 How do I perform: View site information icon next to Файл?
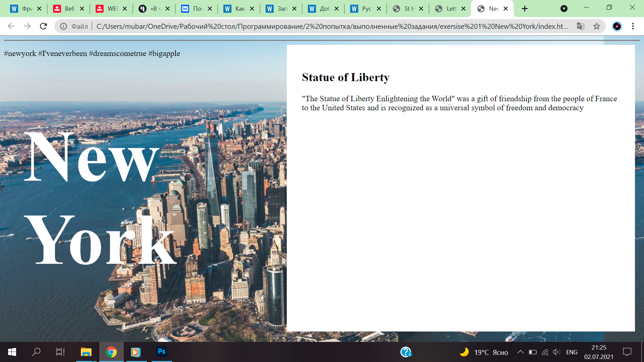pos(63,26)
